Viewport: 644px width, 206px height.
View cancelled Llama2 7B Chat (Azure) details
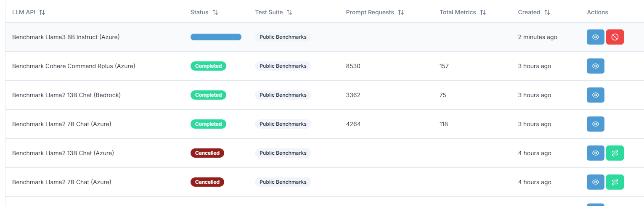coord(596,182)
